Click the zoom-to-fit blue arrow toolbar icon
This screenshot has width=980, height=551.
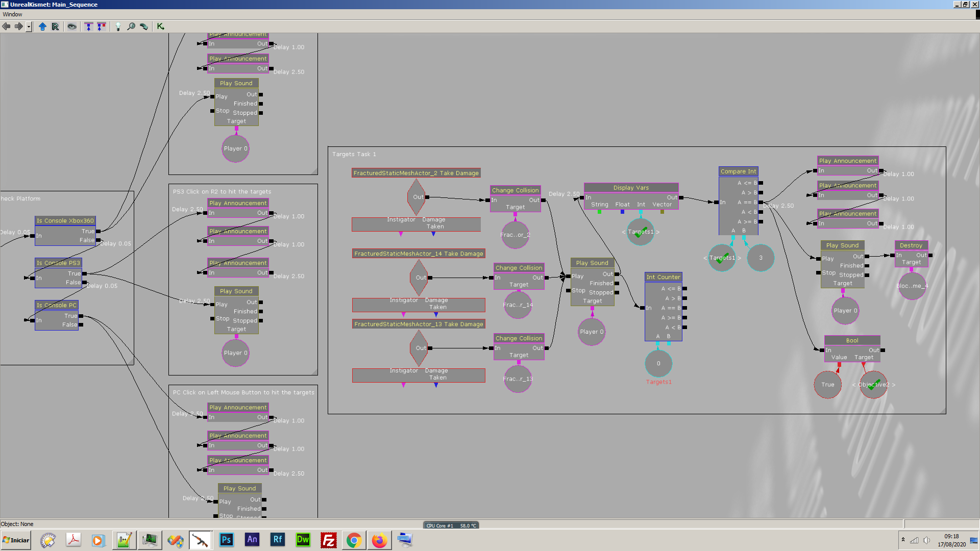click(x=89, y=27)
